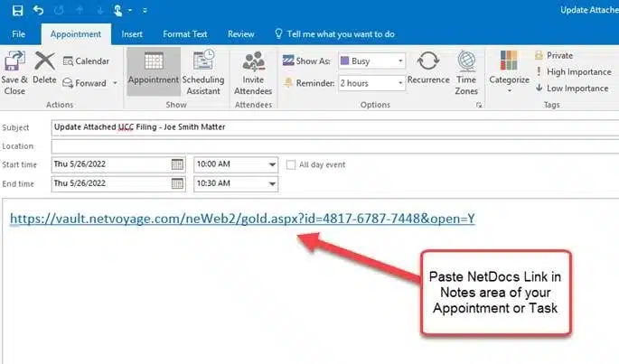The image size is (619, 364).
Task: Set up Recurrence for the appointment
Action: [428, 68]
